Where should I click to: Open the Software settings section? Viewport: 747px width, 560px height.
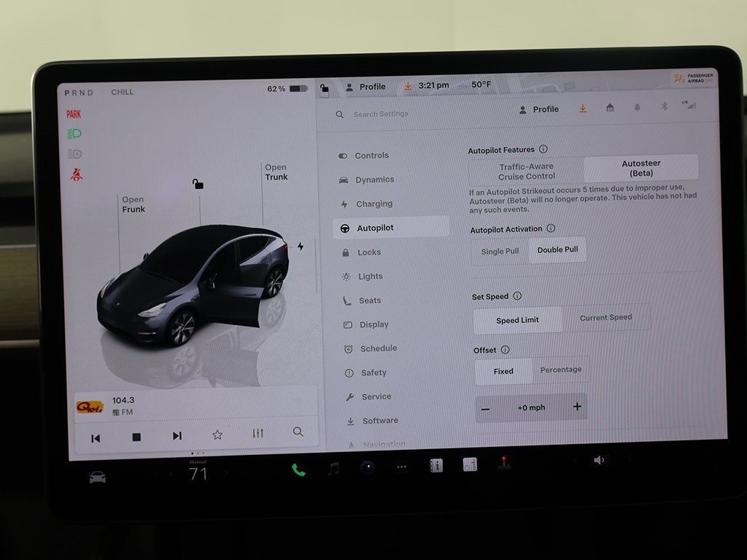378,421
